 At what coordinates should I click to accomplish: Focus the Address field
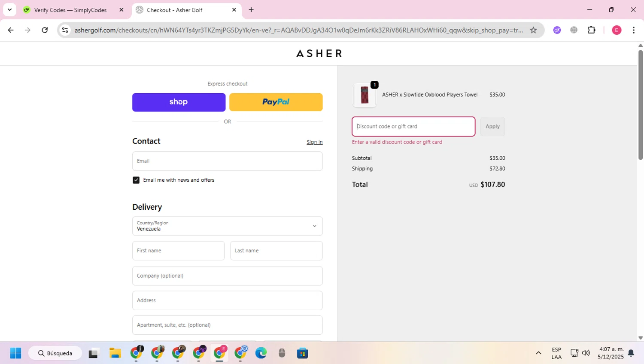(x=227, y=300)
